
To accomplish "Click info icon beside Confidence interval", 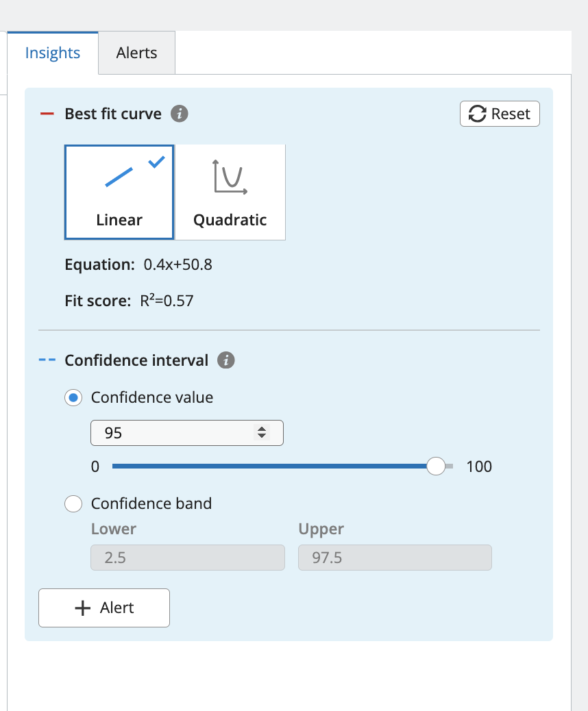I will (x=225, y=360).
